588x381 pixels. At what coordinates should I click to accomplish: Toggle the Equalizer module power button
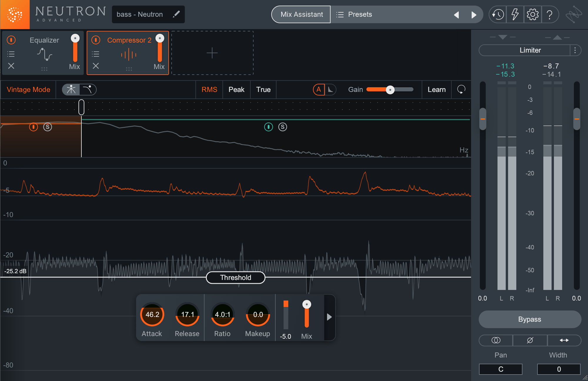(11, 40)
